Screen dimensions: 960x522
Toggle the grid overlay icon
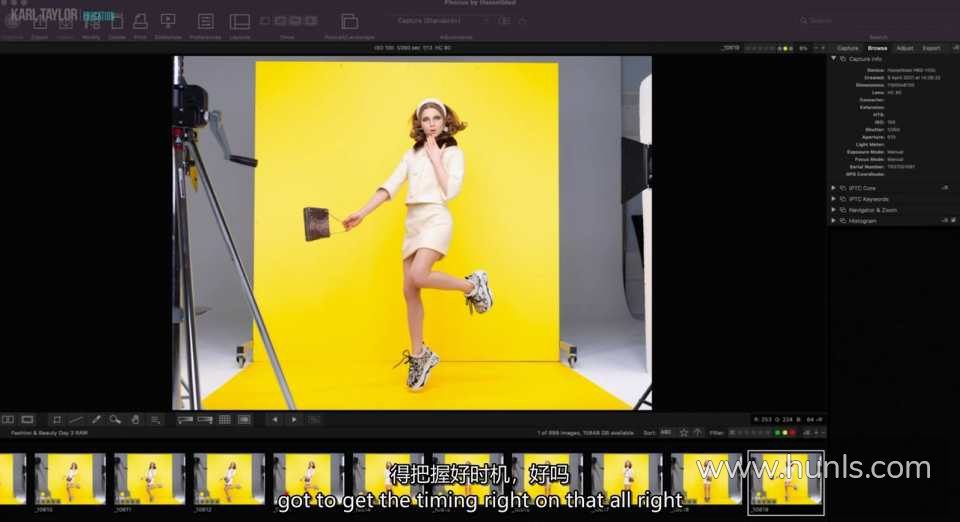pos(225,420)
